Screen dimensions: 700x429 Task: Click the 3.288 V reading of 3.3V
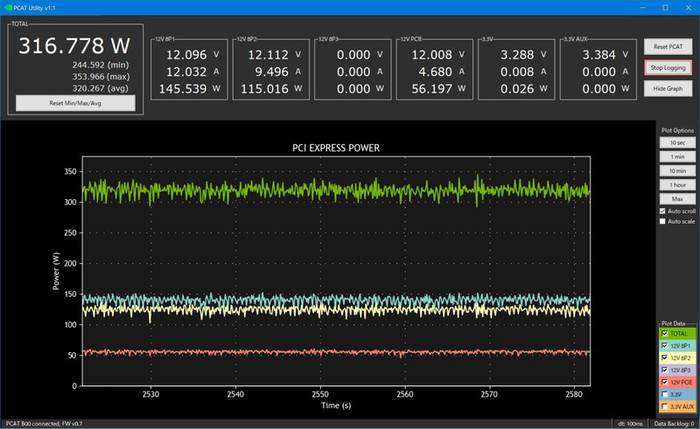pos(523,55)
